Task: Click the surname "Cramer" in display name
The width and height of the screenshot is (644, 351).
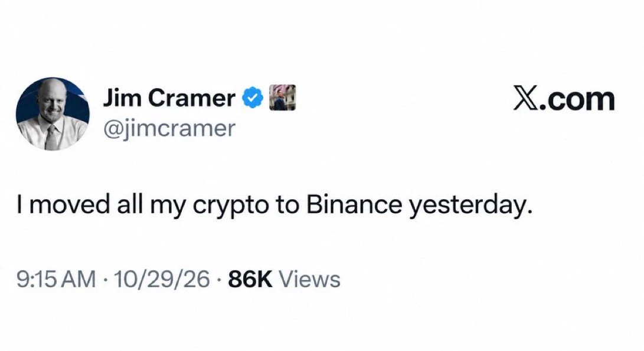Action: tap(191, 98)
